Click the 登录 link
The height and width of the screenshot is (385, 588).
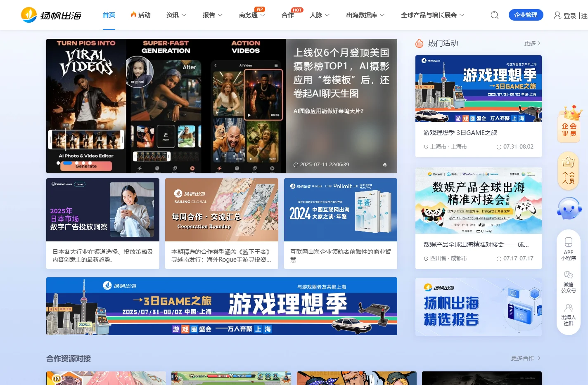(570, 16)
